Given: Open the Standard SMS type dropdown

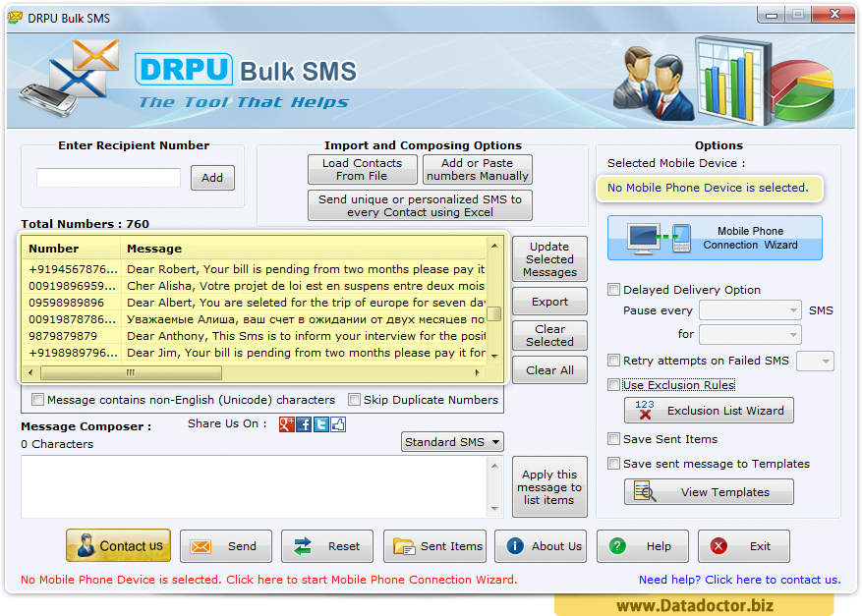Looking at the screenshot, I should click(x=452, y=442).
